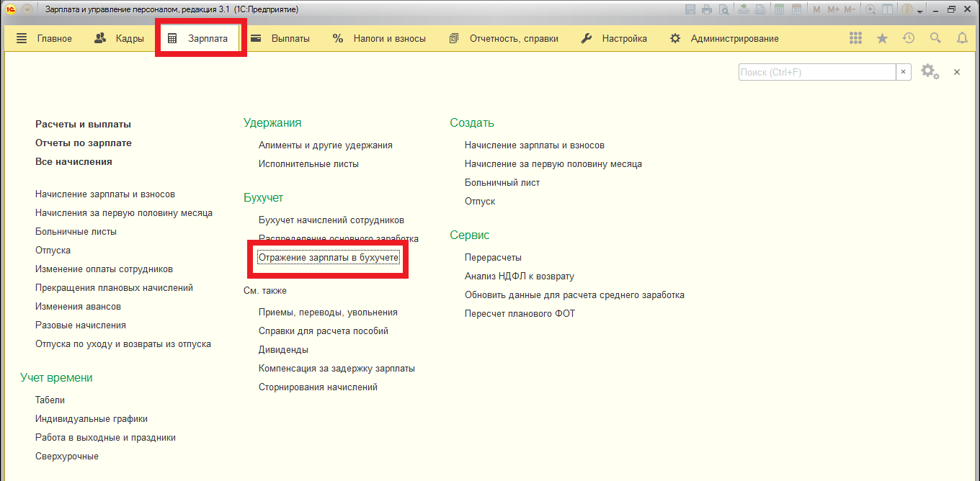
Task: Select the Зарплата section tab
Action: pos(200,39)
